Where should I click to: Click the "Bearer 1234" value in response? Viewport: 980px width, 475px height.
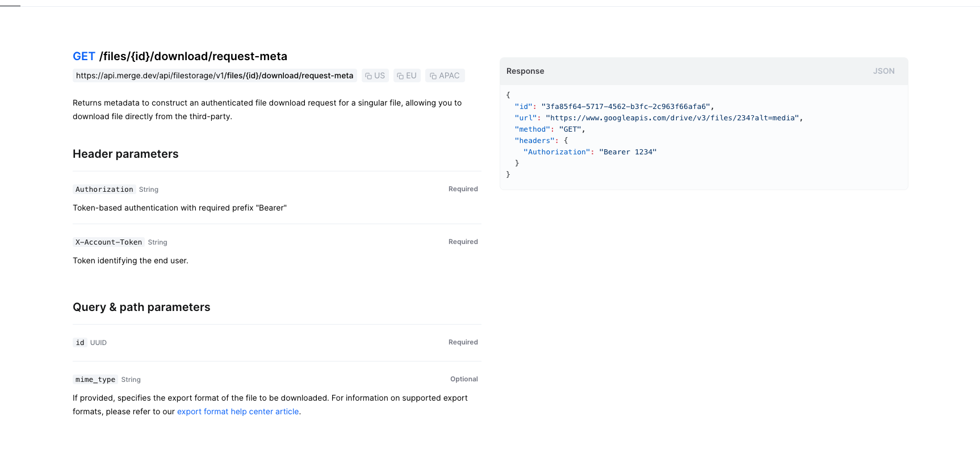coord(627,152)
